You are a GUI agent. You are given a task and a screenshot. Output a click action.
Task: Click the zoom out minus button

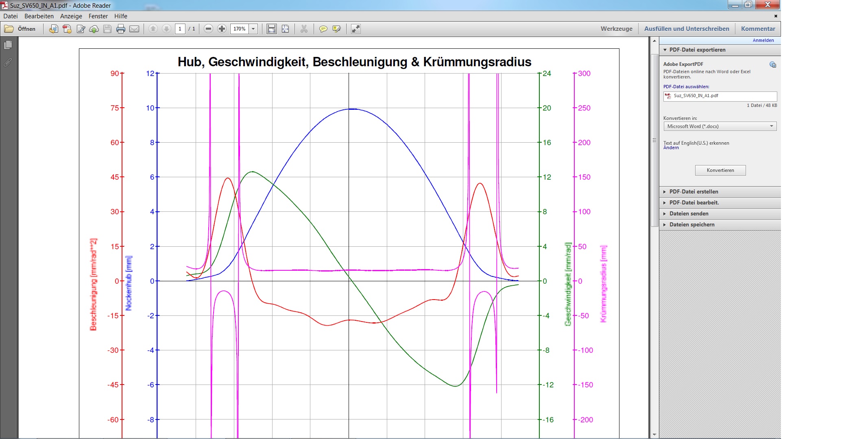[x=208, y=29]
